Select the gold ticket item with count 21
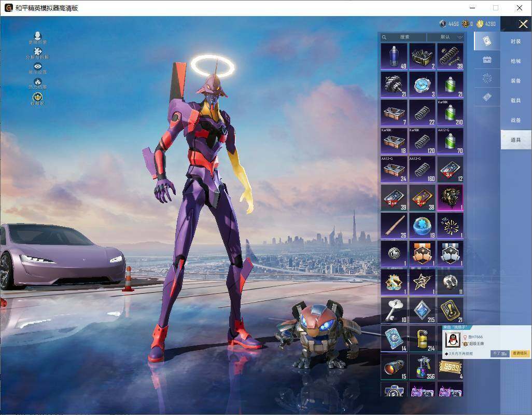 point(450,311)
